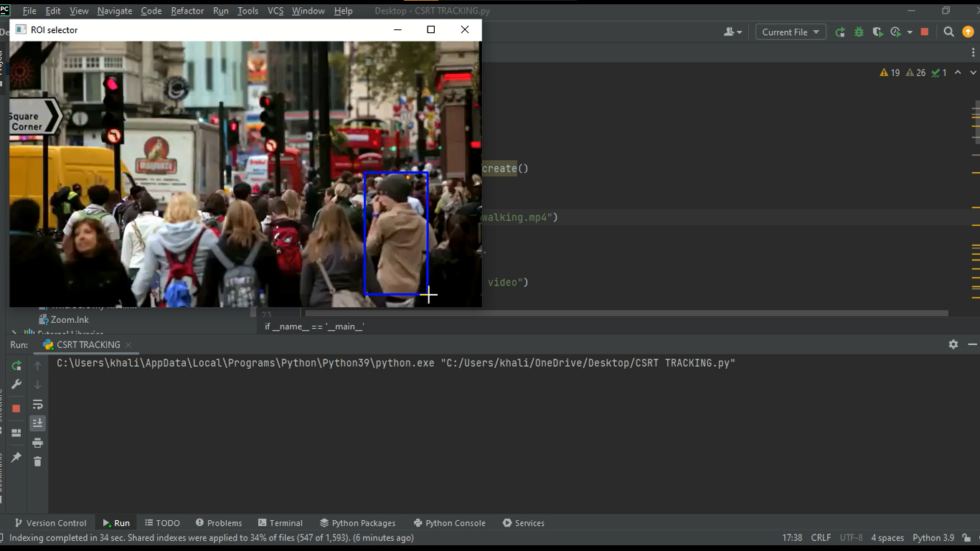Profile the script with the profiler icon
The height and width of the screenshot is (551, 980).
(895, 32)
